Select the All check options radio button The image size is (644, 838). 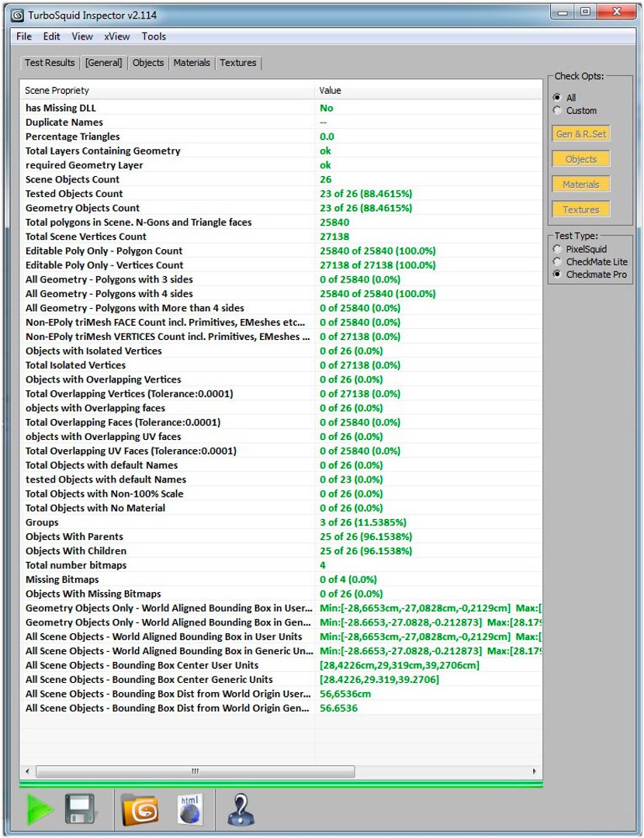557,97
